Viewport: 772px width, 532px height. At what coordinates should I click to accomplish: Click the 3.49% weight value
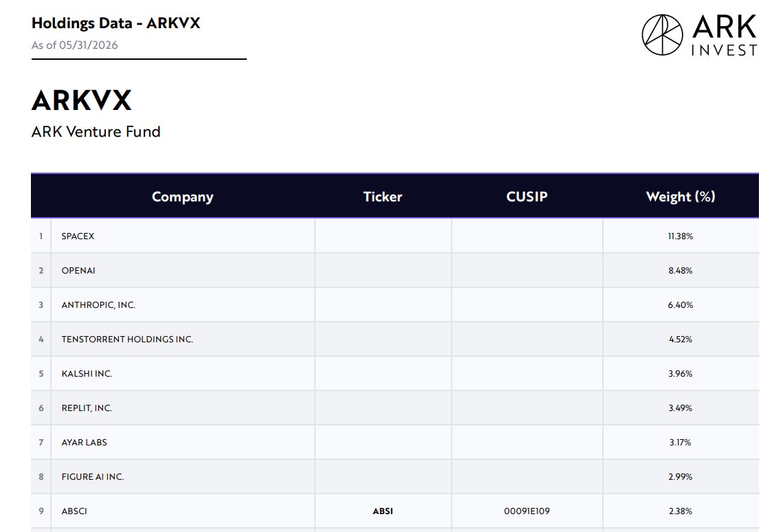(x=681, y=408)
